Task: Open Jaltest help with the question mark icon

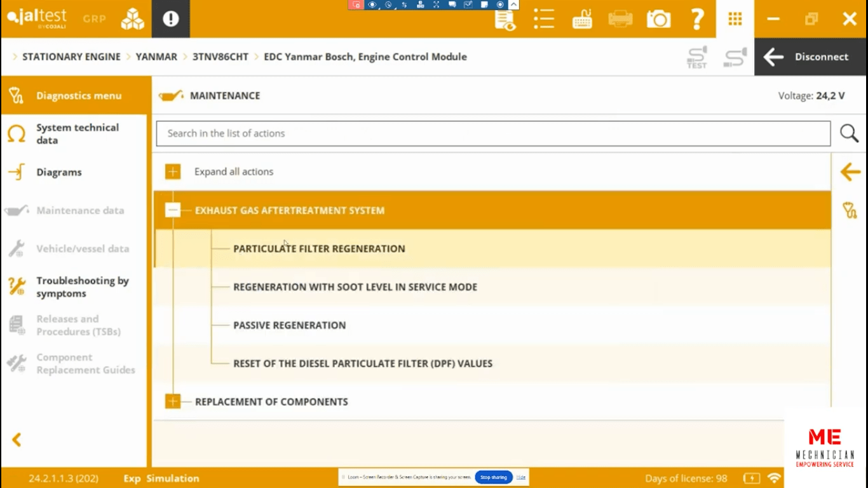Action: coord(697,19)
